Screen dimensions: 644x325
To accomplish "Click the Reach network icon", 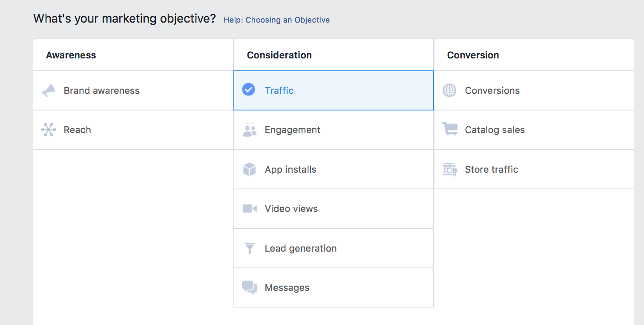I will coord(49,130).
